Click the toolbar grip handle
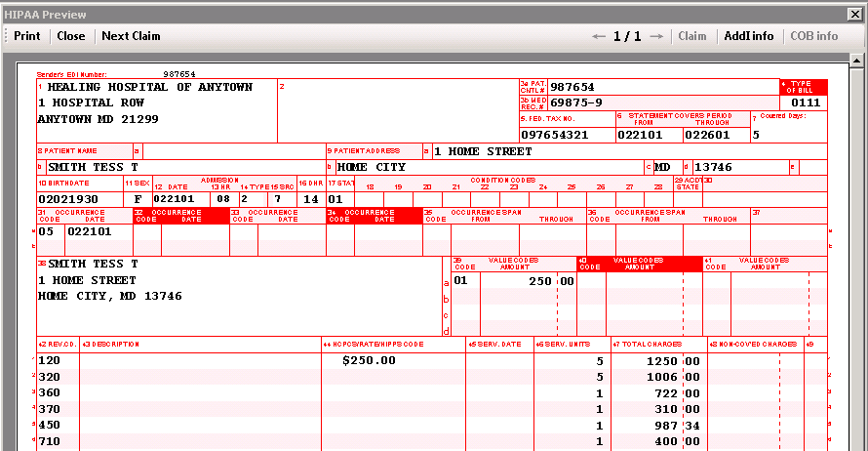Screen dimensions: 868x451 click(x=6, y=36)
